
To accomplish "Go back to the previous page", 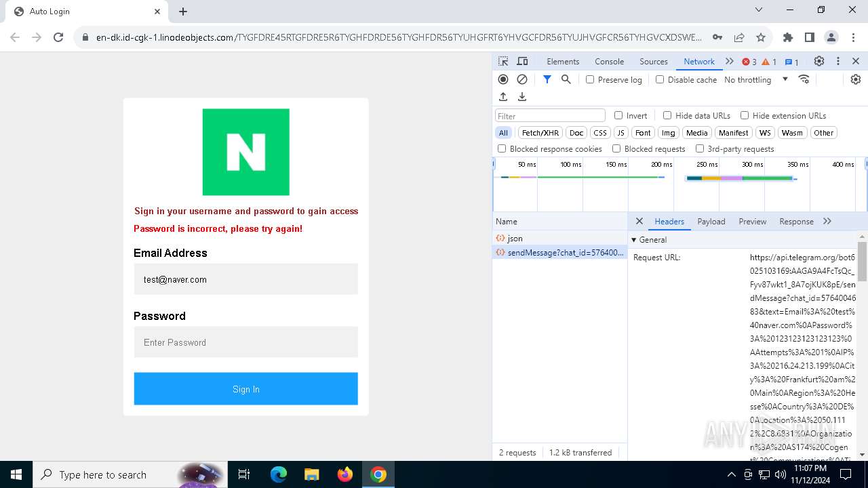I will pos(15,37).
